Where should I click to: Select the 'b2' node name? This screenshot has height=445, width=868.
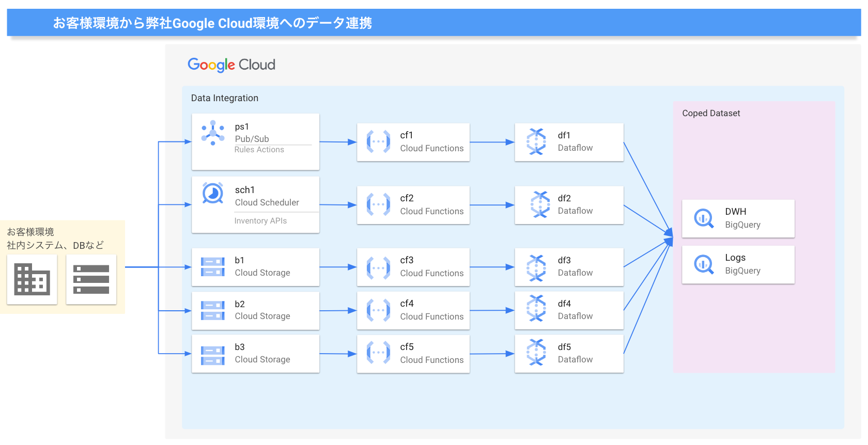tap(240, 304)
